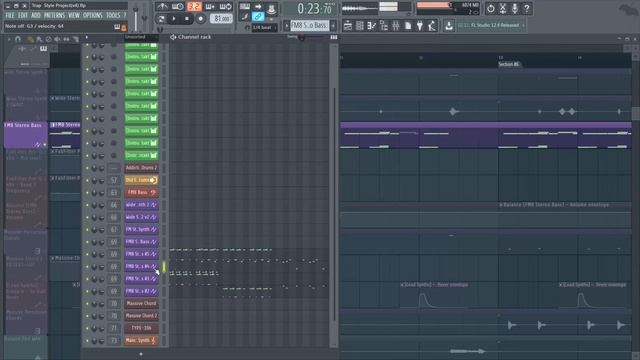This screenshot has width=640, height=360.
Task: Open the Channel rack/step sequencer icon
Action: point(360,26)
